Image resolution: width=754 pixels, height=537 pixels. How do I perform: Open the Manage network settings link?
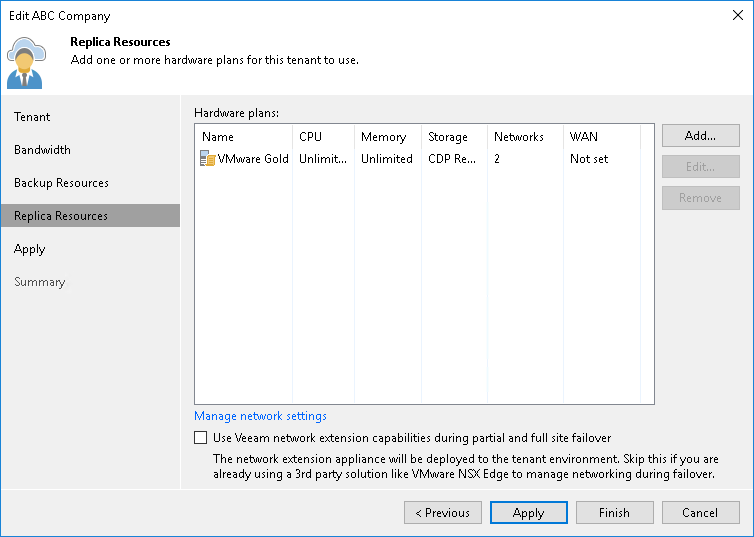[x=260, y=416]
